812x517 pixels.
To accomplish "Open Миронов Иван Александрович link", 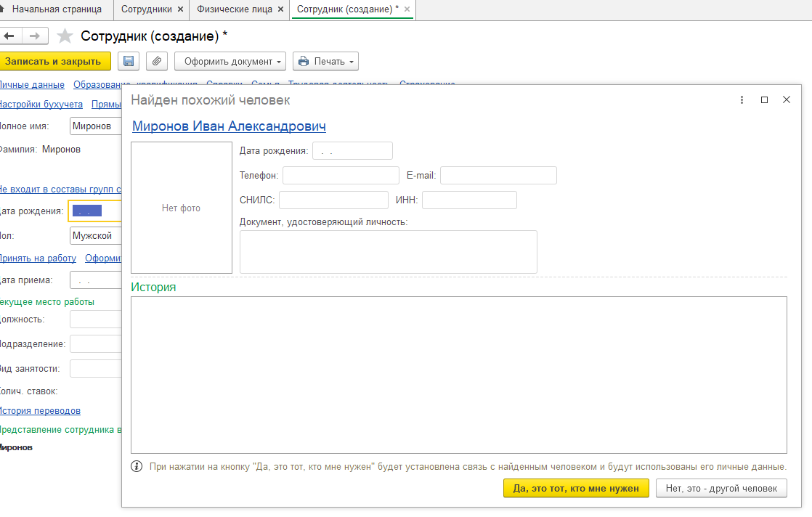I will click(x=229, y=126).
